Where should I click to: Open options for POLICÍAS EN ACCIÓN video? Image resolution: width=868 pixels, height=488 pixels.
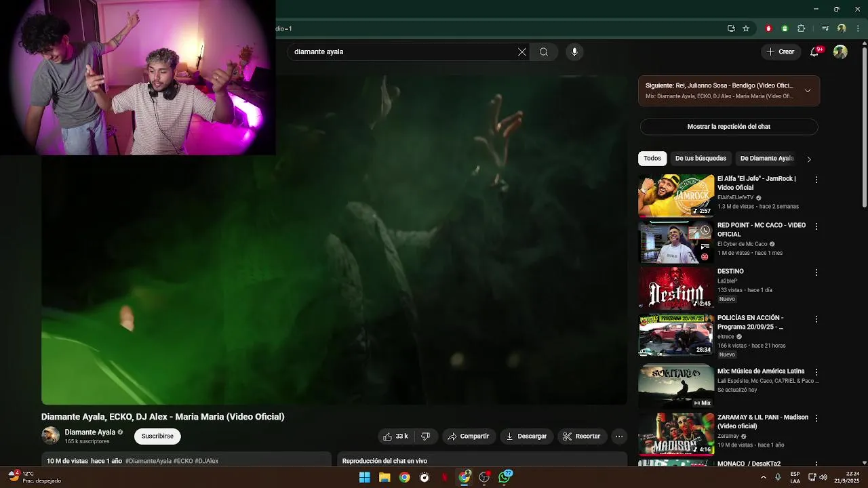816,319
